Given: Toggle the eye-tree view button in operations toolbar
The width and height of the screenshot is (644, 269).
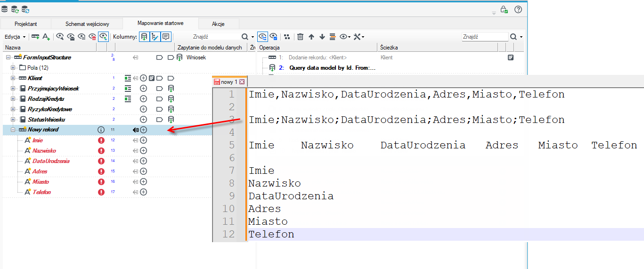Looking at the screenshot, I should coord(263,36).
